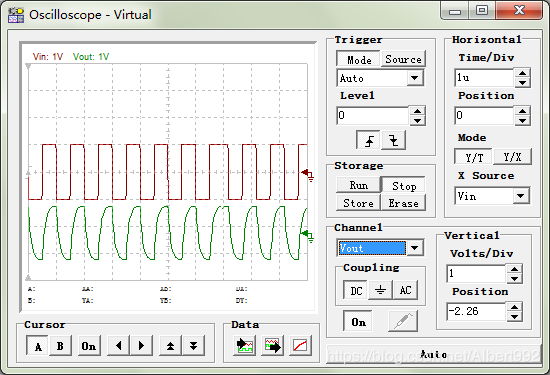Decrease Time/Div value
550x375 pixels.
[522, 83]
